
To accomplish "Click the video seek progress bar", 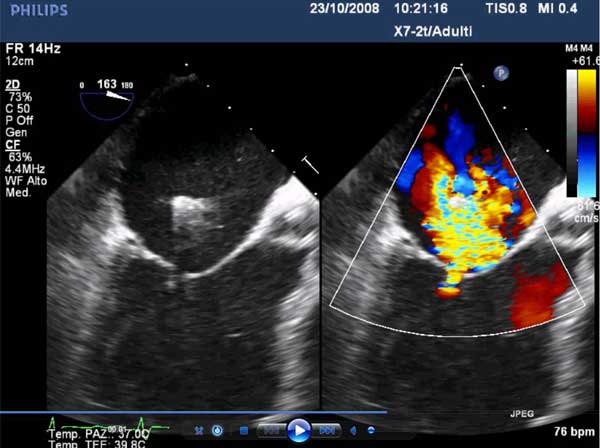I will [x=190, y=412].
